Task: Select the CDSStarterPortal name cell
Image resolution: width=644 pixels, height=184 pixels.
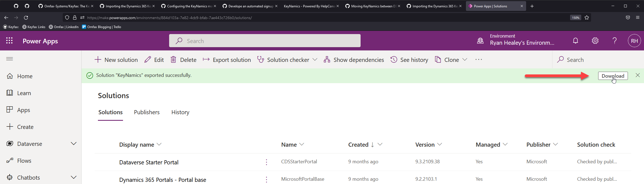Action: tap(299, 162)
